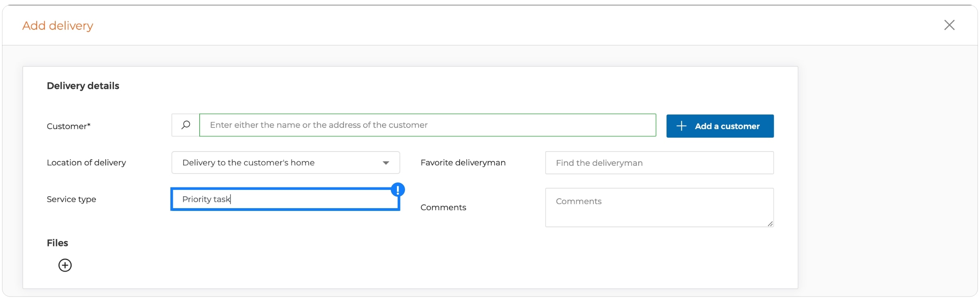The image size is (980, 301).
Task: Click the Files section heading
Action: click(x=57, y=243)
